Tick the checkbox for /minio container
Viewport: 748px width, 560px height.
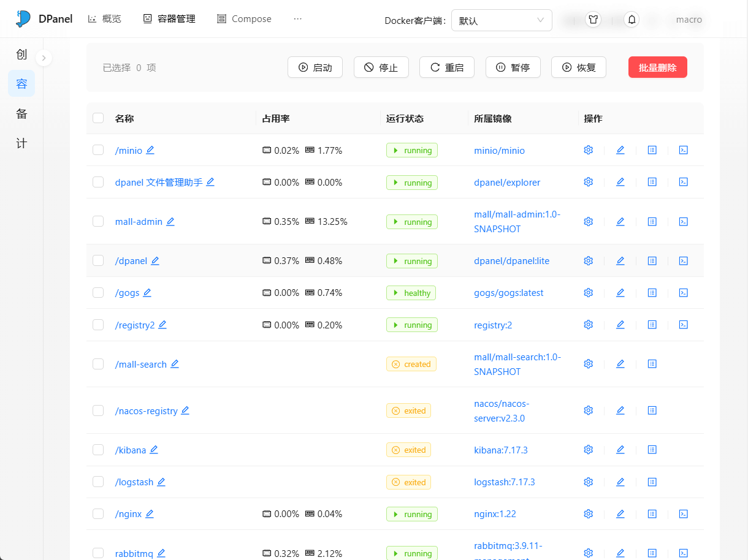[98, 150]
